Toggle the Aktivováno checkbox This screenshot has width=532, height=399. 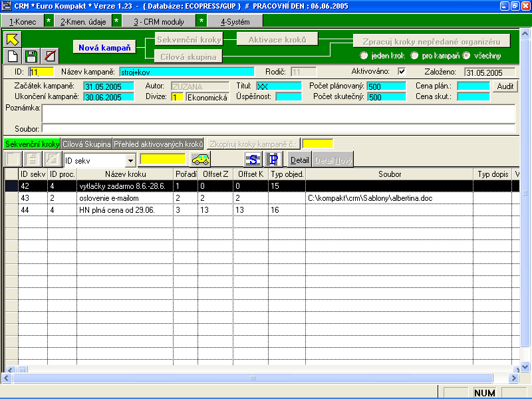(401, 71)
